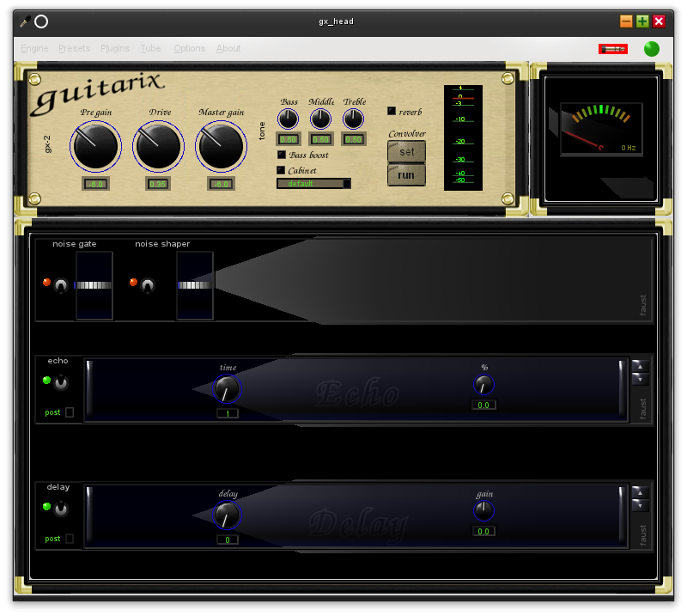Click the up arrow on the echo unit
Viewport: 687px width, 616px height.
click(639, 367)
